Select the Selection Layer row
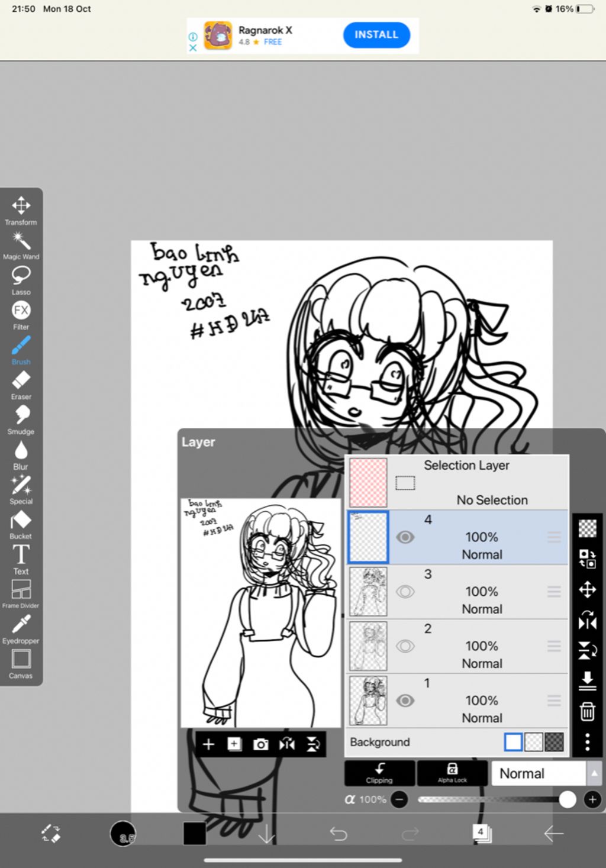 457,483
